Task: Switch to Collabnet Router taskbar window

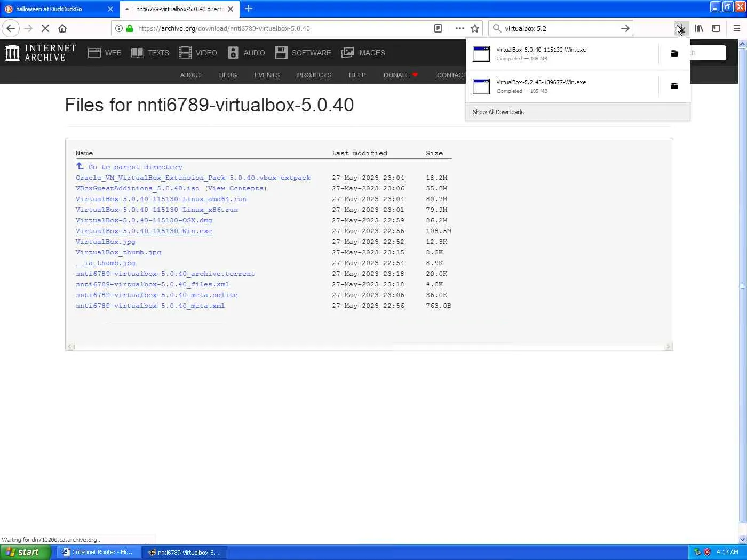Action: 99,552
